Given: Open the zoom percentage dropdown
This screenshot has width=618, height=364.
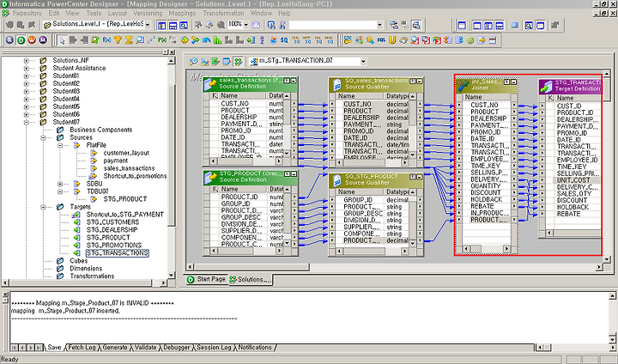Looking at the screenshot, I should pos(246,25).
